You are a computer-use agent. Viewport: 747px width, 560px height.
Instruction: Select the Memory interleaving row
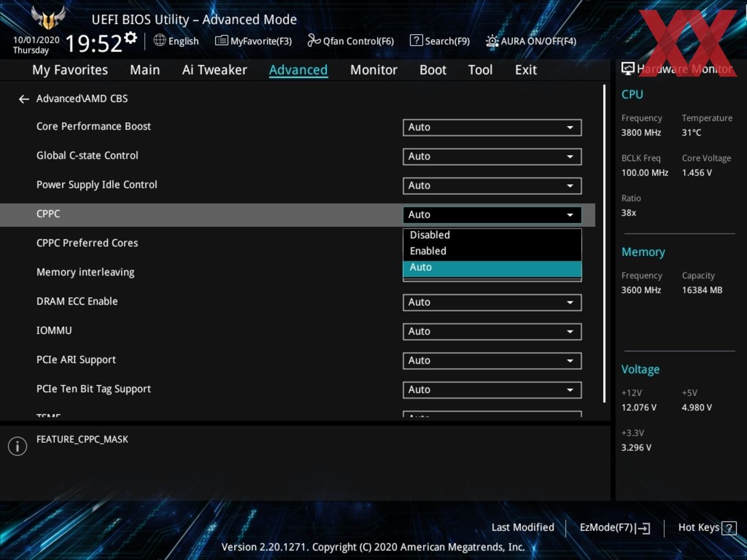tap(297, 272)
